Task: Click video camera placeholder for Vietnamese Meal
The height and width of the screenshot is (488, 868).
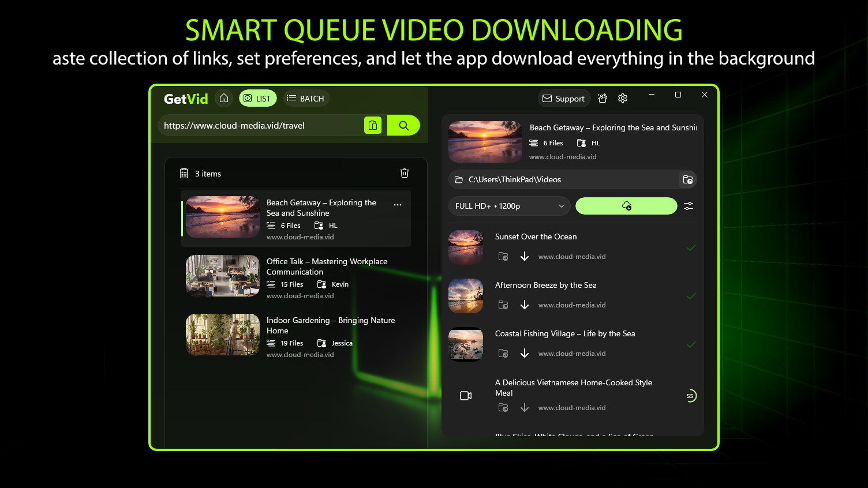Action: (466, 396)
